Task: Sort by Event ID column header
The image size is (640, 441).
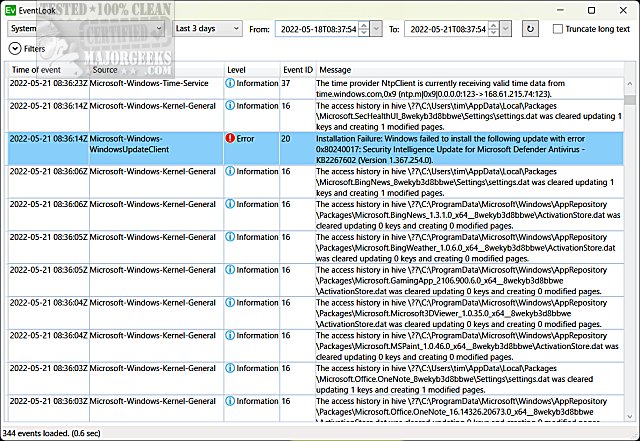Action: (x=298, y=70)
